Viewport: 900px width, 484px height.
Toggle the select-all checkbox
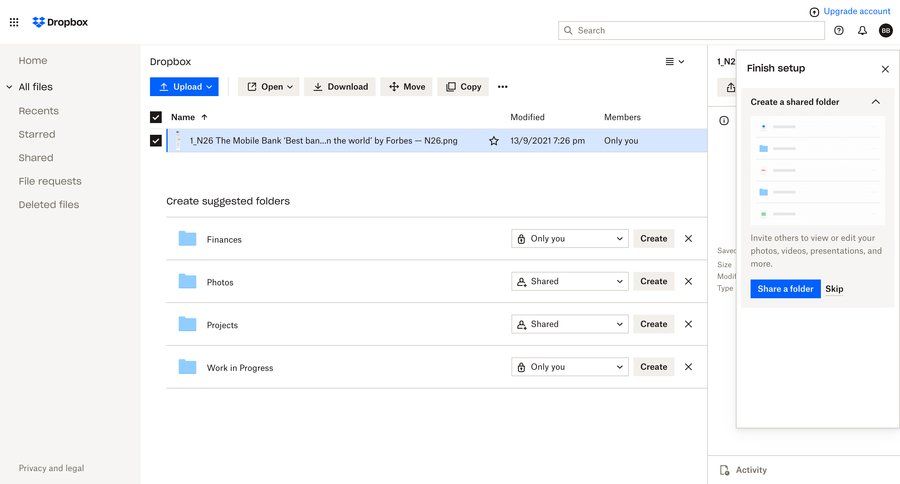coord(156,117)
